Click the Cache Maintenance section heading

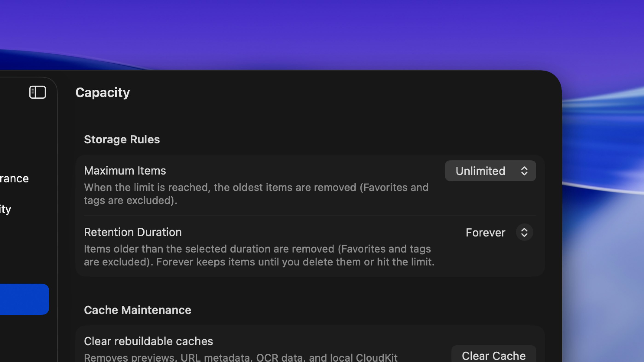[138, 310]
